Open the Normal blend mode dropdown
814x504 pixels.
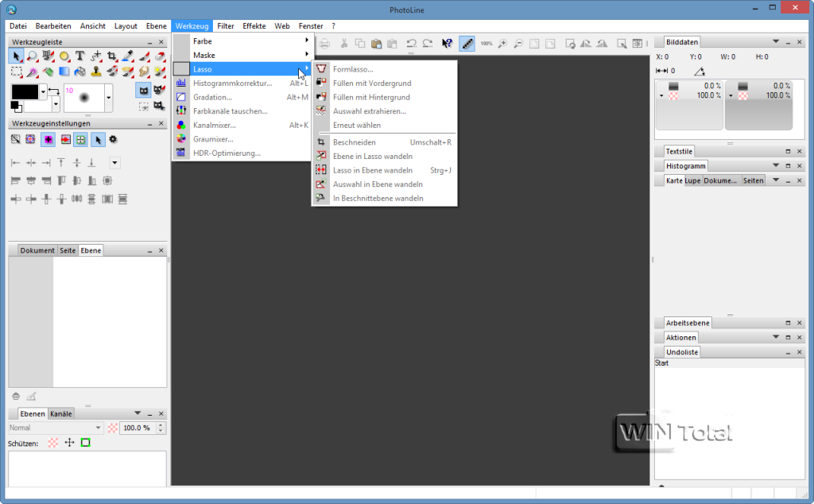(55, 428)
